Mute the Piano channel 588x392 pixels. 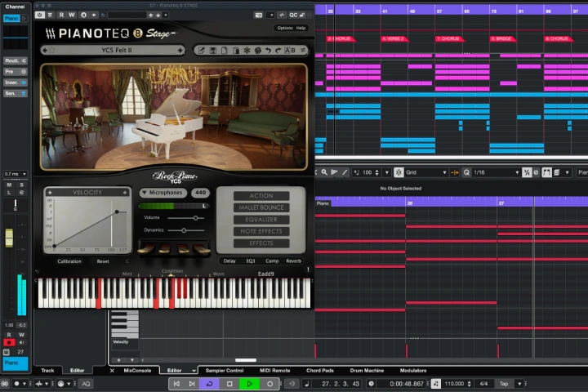coord(9,185)
